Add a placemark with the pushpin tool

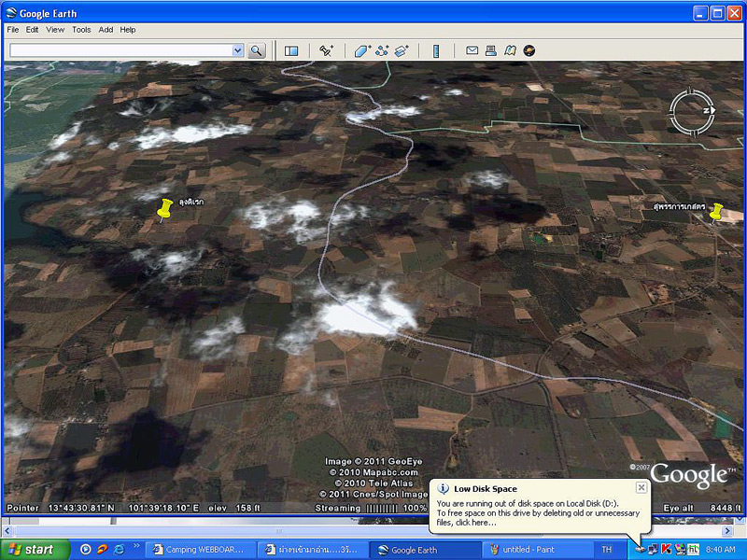pos(326,50)
